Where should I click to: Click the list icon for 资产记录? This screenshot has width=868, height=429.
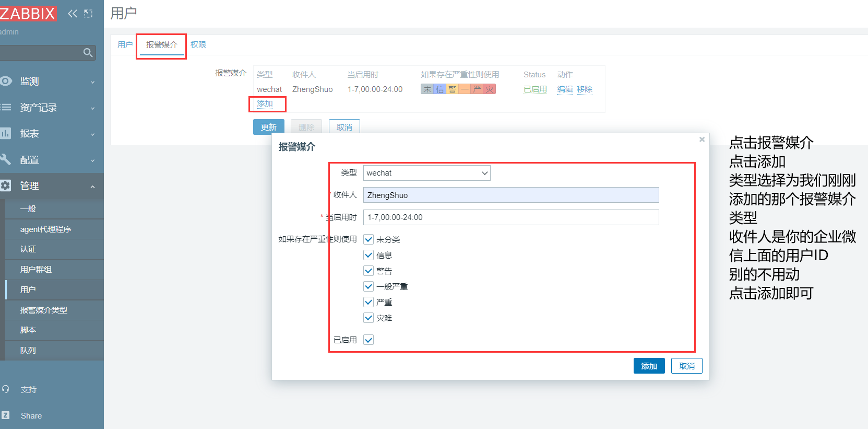point(6,107)
